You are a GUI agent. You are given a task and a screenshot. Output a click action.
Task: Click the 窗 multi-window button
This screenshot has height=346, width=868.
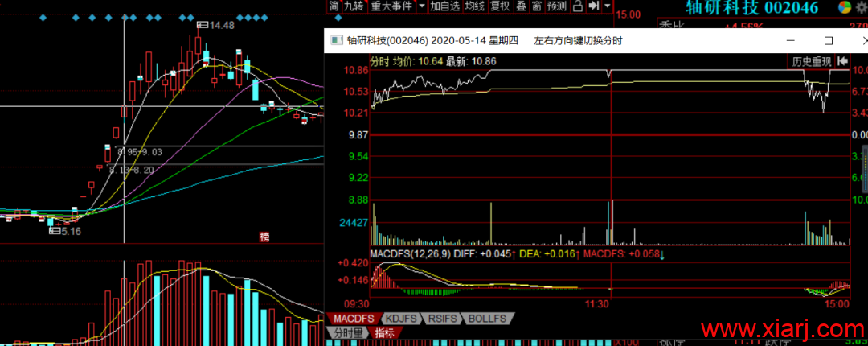click(x=536, y=6)
